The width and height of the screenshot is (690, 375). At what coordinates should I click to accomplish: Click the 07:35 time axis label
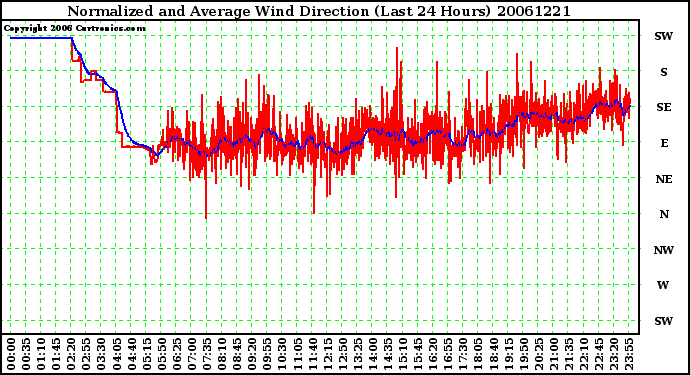coord(206,354)
